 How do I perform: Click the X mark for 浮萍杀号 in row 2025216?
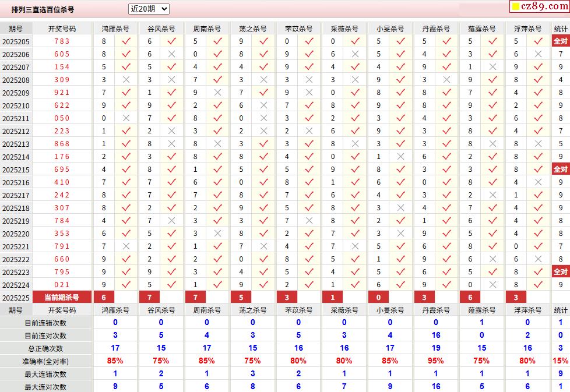[539, 182]
